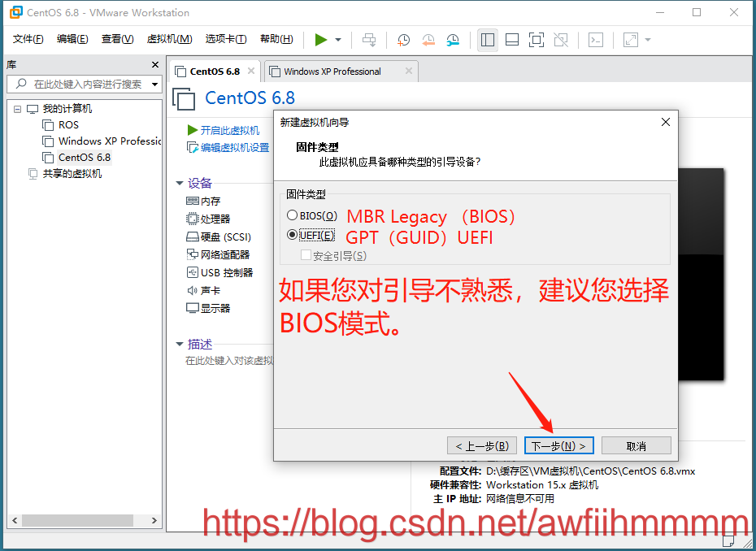Close the CentOS 6.8 tab
This screenshot has width=756, height=551.
click(x=250, y=71)
